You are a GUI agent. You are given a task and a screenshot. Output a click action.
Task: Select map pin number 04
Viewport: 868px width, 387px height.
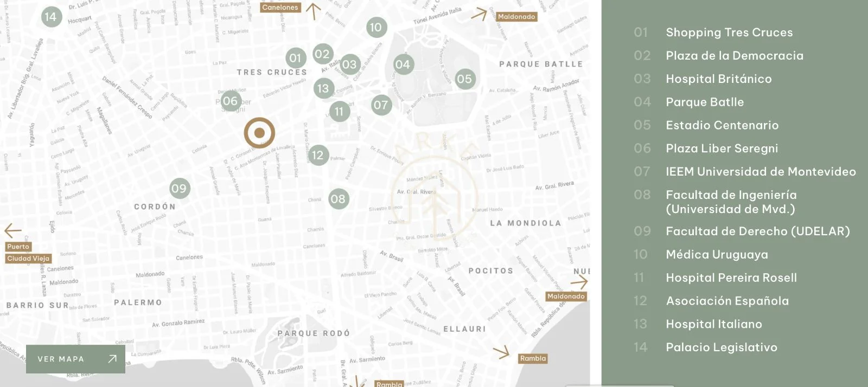click(403, 65)
